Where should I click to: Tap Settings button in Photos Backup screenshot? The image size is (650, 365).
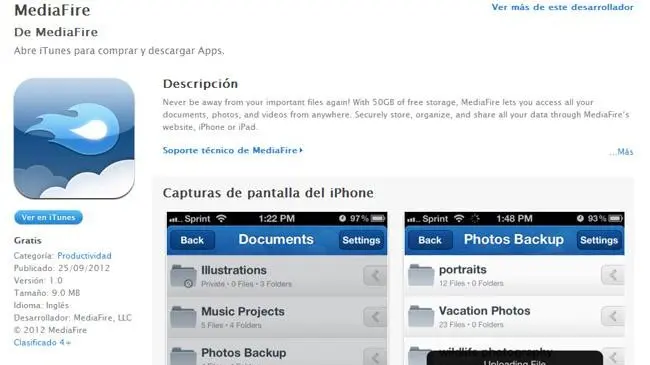[x=599, y=240]
